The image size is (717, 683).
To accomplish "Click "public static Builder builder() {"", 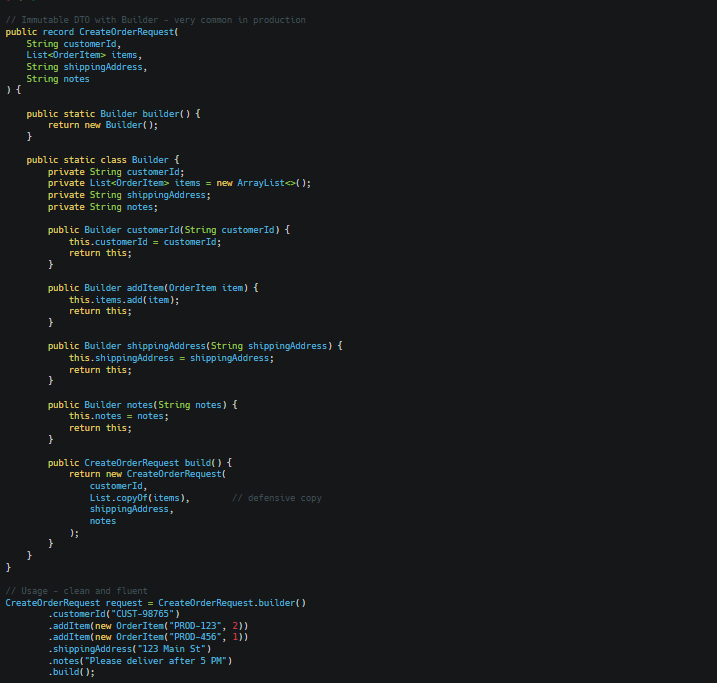I will (113, 113).
